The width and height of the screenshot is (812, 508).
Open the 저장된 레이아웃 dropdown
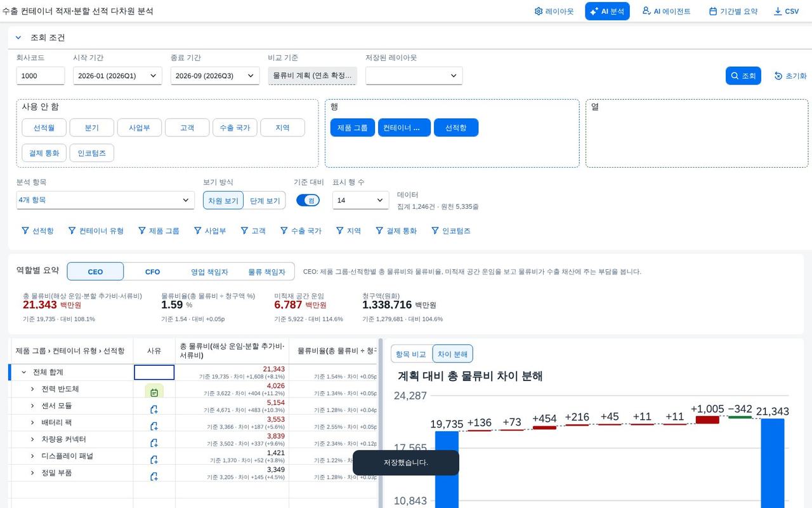[x=414, y=76]
